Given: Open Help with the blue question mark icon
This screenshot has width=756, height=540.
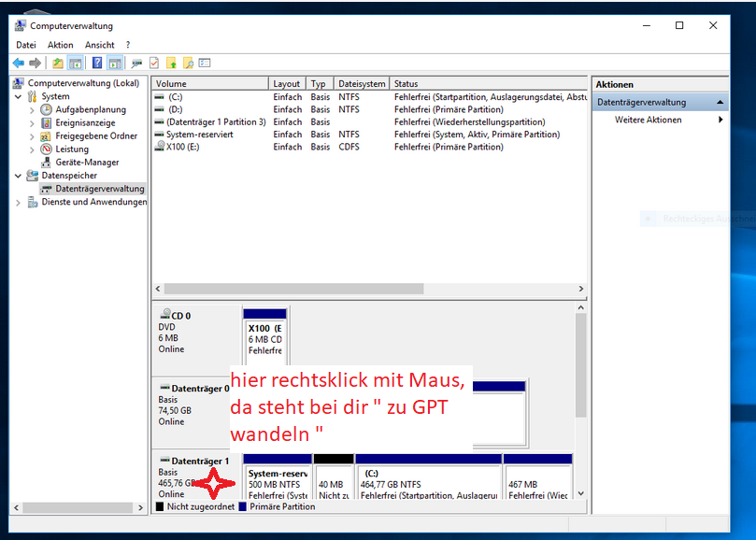Looking at the screenshot, I should [97, 64].
